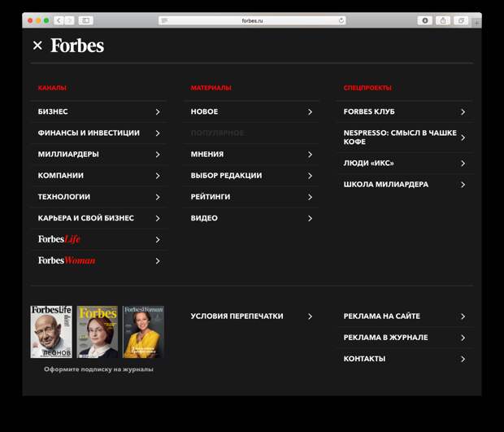Click the ForbesLife magazine cover
Image resolution: width=504 pixels, height=432 pixels.
click(x=51, y=332)
